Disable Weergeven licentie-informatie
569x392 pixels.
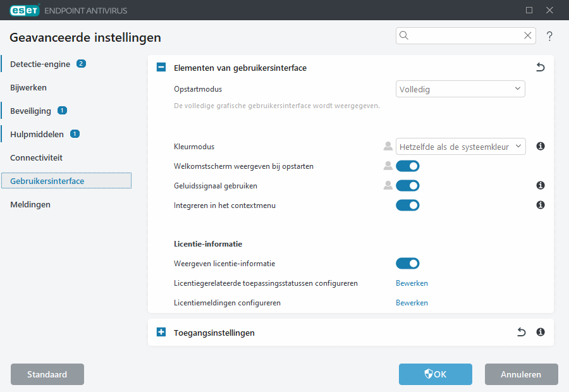407,263
